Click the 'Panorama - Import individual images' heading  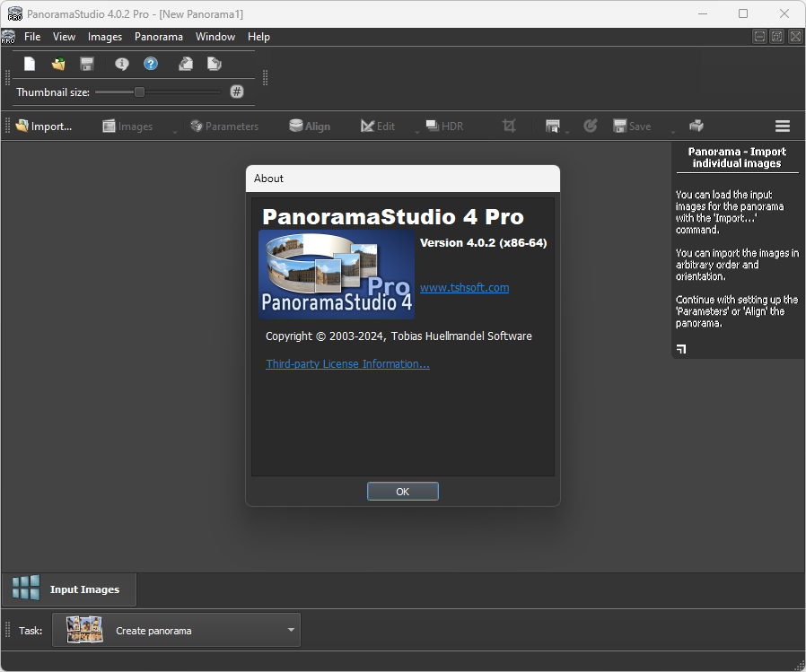tap(737, 157)
